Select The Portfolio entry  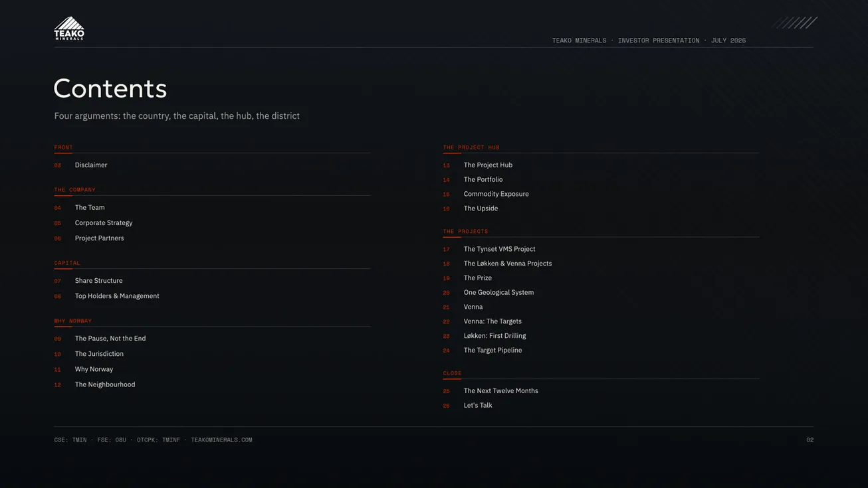coord(483,180)
